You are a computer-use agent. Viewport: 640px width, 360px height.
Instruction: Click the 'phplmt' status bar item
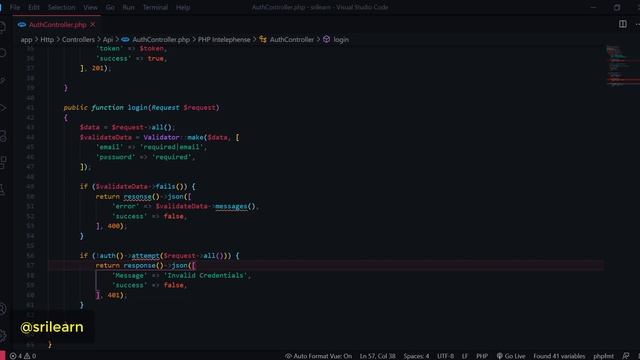coord(603,356)
